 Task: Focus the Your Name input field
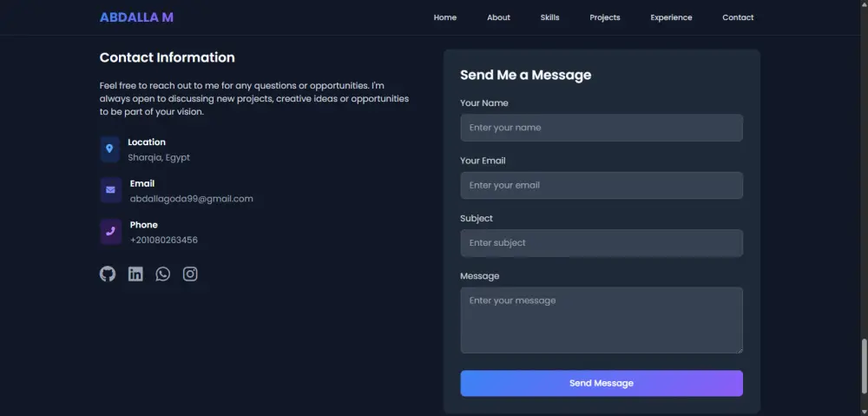point(601,128)
